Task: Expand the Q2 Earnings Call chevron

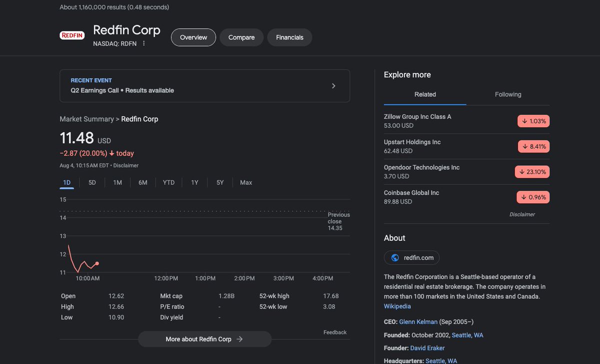Action: point(333,86)
